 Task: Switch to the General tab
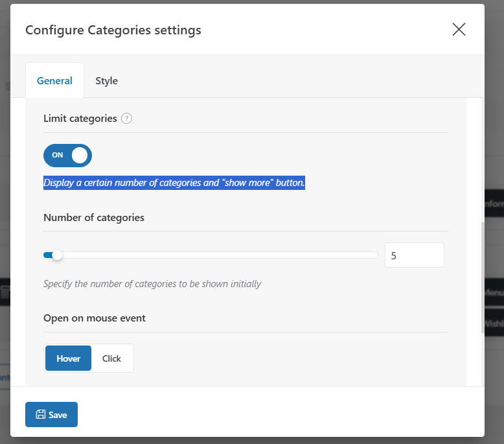point(54,80)
